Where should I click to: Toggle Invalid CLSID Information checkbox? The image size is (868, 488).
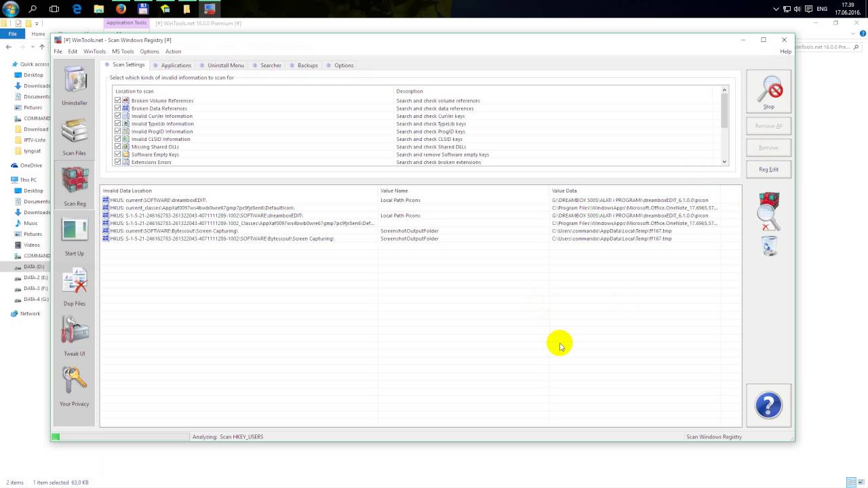118,139
